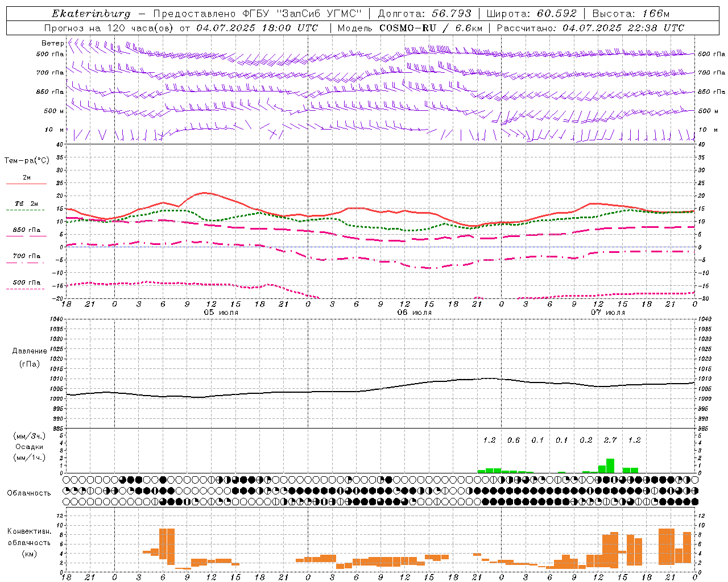Select the Тем-ра(°C) axis title
728x582 pixels.
click(x=27, y=161)
